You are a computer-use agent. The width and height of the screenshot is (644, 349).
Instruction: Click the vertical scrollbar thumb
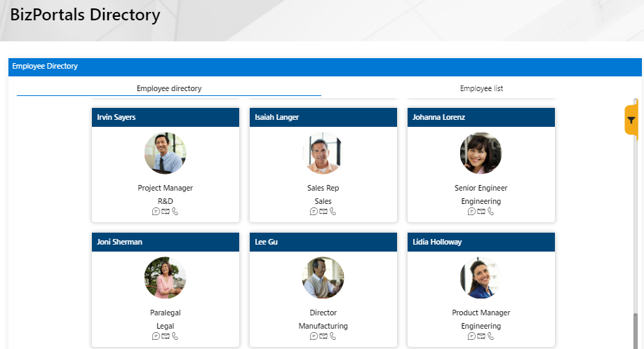(x=636, y=331)
